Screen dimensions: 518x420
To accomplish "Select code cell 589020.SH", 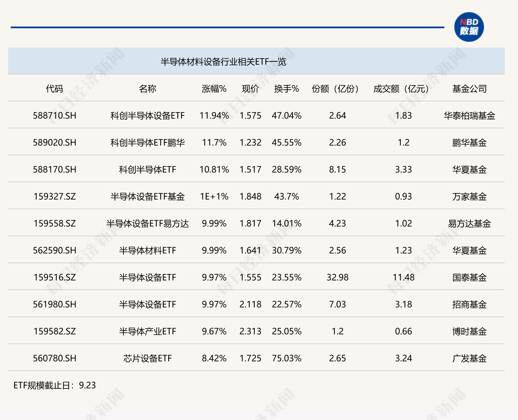I will tap(54, 143).
